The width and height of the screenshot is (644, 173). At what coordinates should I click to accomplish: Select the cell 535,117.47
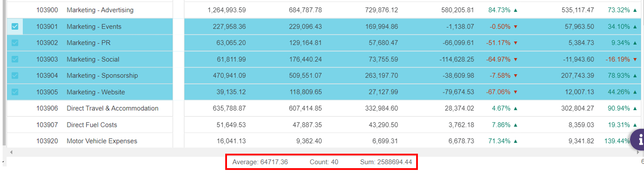click(x=578, y=10)
